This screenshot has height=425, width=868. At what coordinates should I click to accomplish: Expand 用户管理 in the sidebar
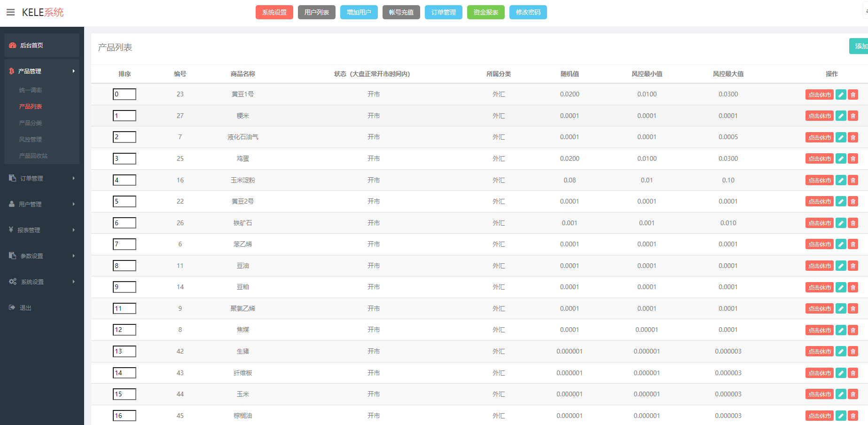[x=41, y=205]
